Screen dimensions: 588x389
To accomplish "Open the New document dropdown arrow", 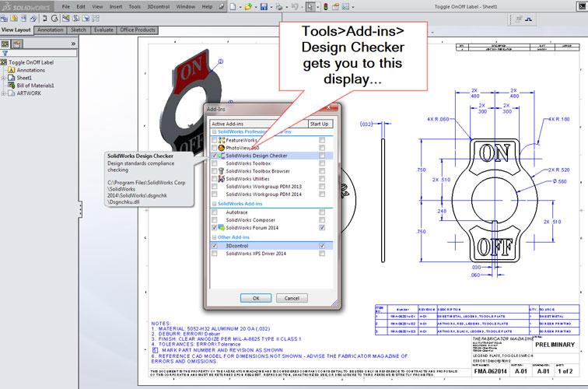I will tap(240, 7).
